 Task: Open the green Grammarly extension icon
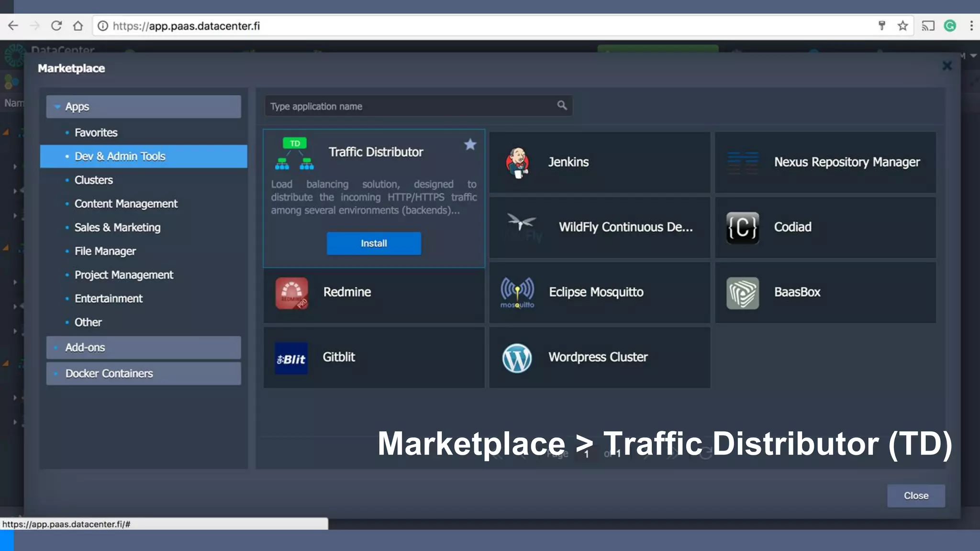click(950, 26)
